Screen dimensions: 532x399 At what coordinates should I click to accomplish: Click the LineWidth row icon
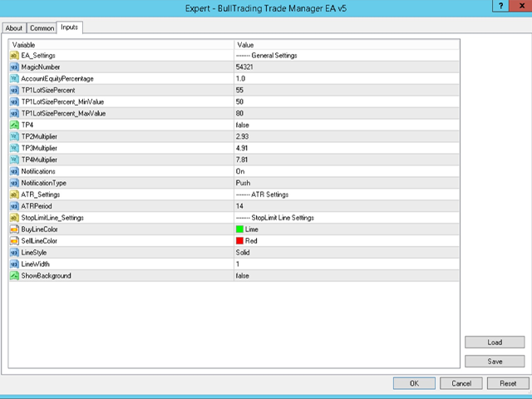pyautogui.click(x=14, y=264)
